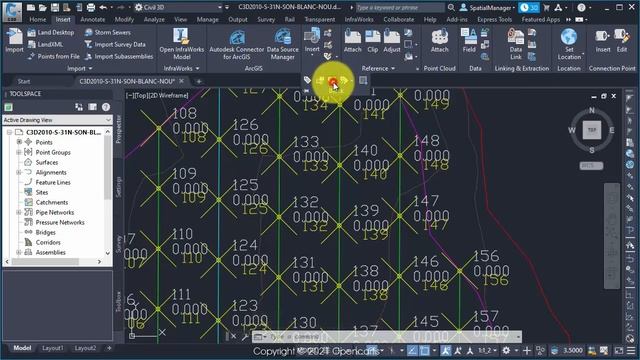Switch to the Layout2 tab

click(x=85, y=348)
